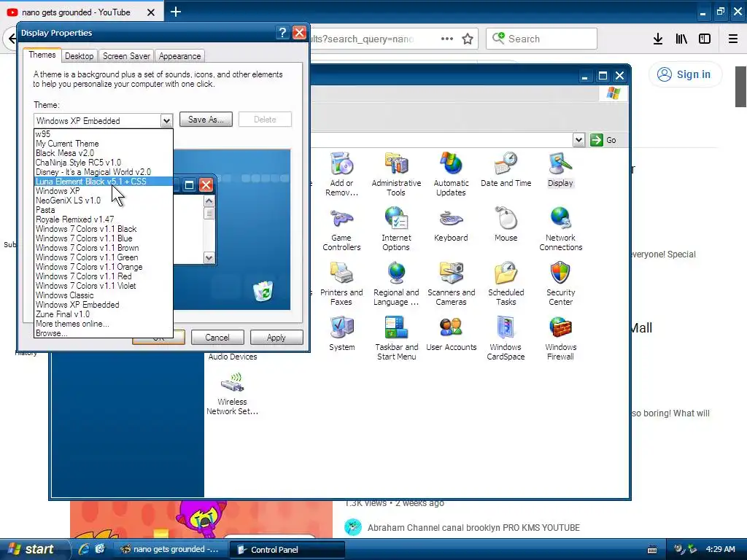
Task: Choose Black Mesa v2.0 theme
Action: [104, 153]
